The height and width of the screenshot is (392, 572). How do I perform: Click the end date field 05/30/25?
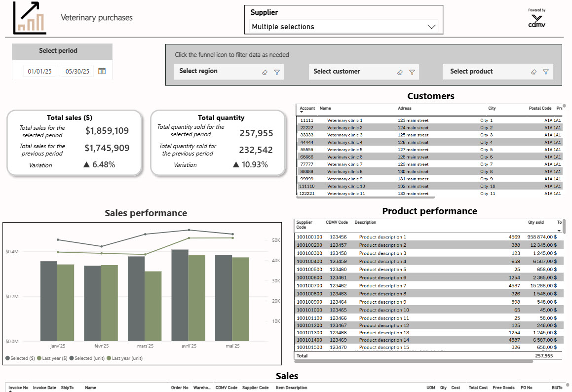77,72
